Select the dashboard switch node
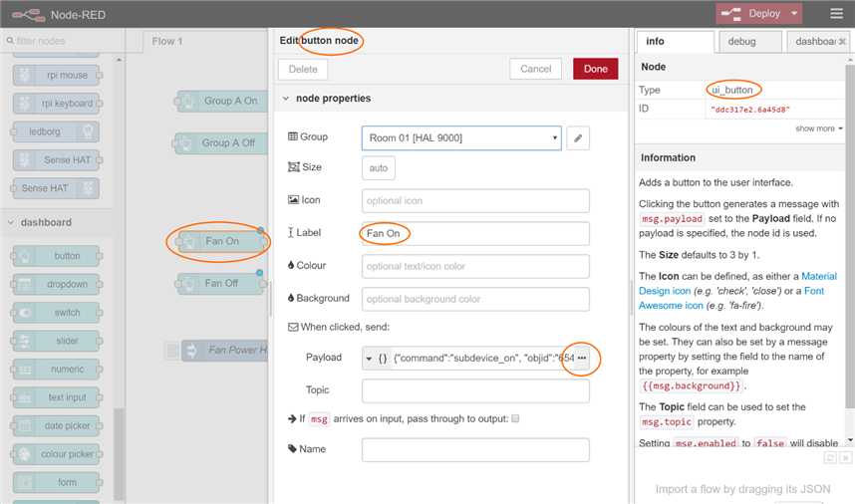The height and width of the screenshot is (504, 855). [x=56, y=313]
